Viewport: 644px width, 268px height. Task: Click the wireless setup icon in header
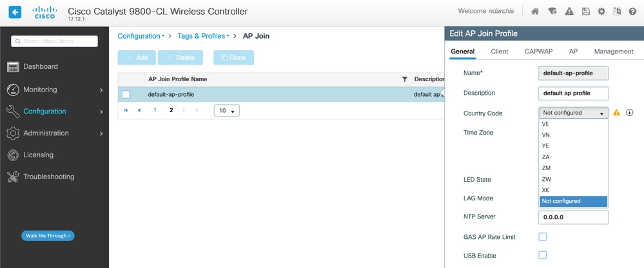pos(552,12)
